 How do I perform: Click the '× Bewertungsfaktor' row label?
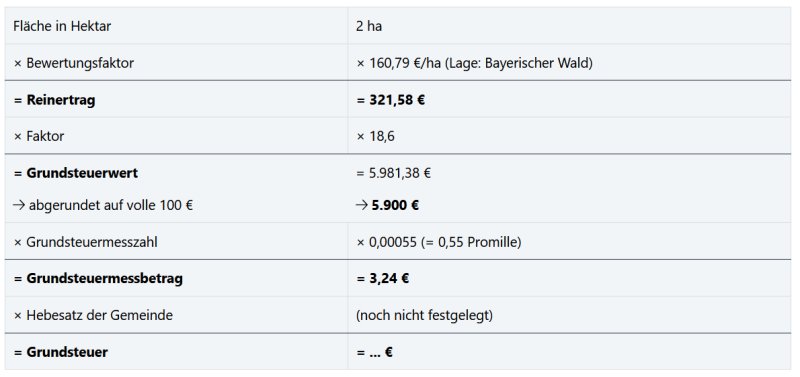click(x=73, y=63)
